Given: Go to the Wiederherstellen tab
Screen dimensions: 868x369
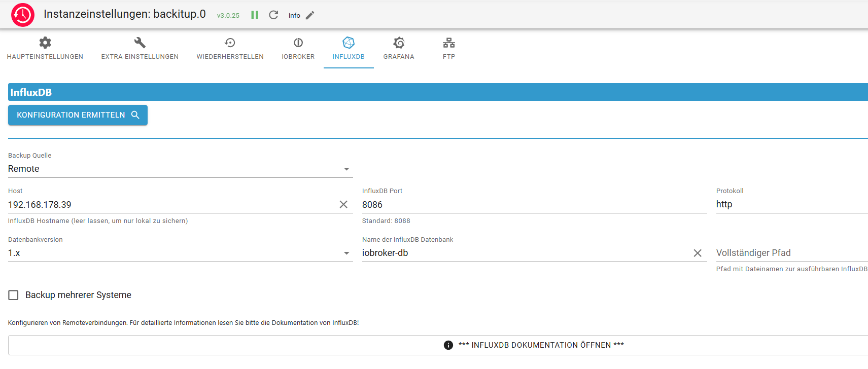Looking at the screenshot, I should click(230, 49).
